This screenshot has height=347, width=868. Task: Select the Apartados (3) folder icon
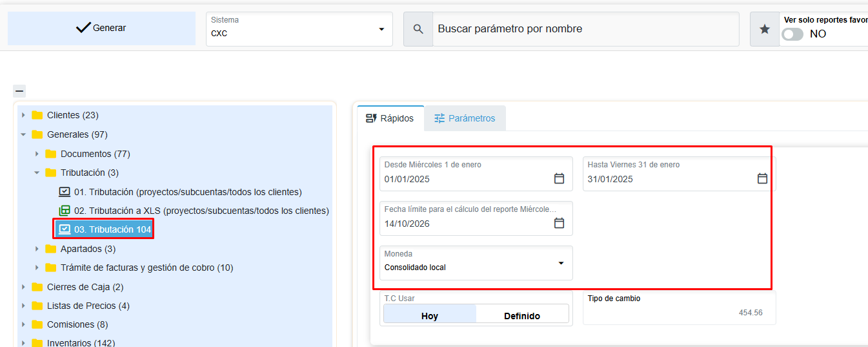click(x=51, y=249)
